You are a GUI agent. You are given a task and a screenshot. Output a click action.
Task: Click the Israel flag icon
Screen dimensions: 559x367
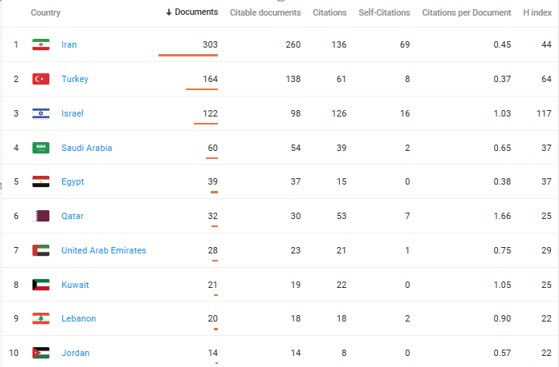41,113
